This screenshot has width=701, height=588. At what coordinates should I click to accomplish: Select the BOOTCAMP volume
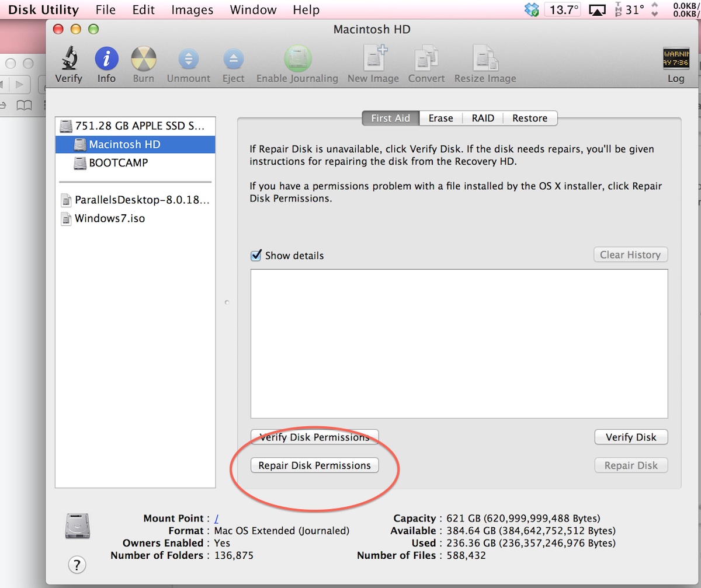(x=135, y=163)
